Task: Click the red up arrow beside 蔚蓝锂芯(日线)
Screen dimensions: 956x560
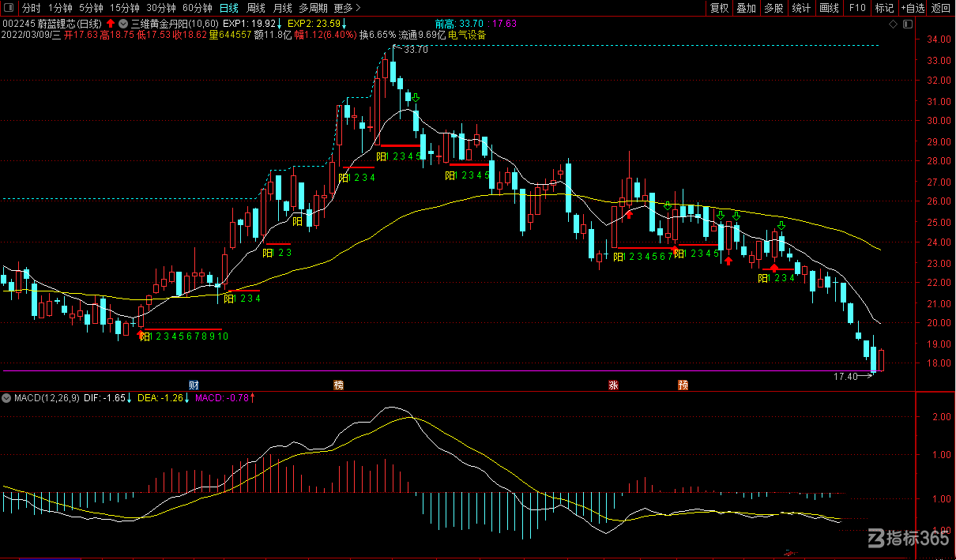Action: pyautogui.click(x=111, y=24)
